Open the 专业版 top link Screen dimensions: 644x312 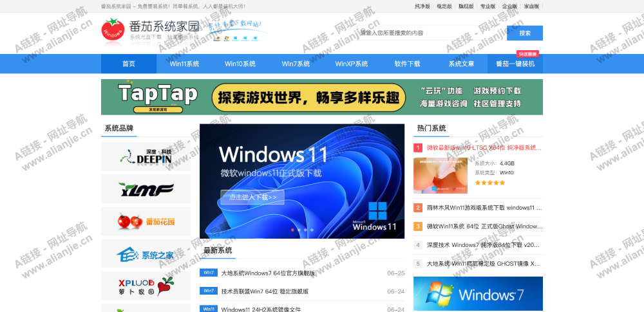[488, 6]
